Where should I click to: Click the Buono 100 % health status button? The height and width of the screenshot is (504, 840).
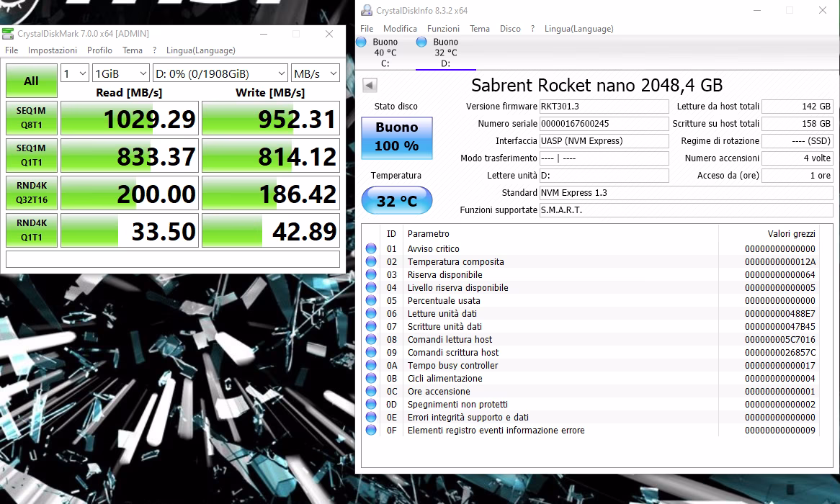coord(397,138)
